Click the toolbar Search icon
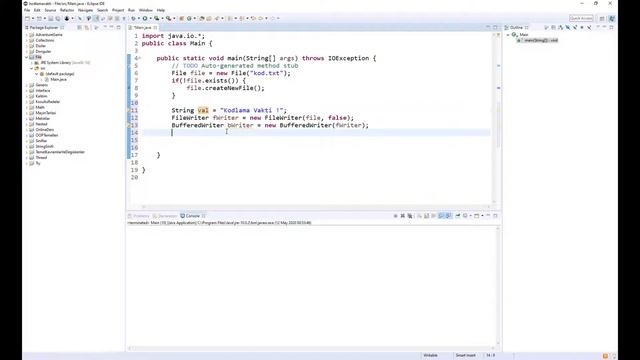Image resolution: width=640 pixels, height=360 pixels. pyautogui.click(x=217, y=18)
